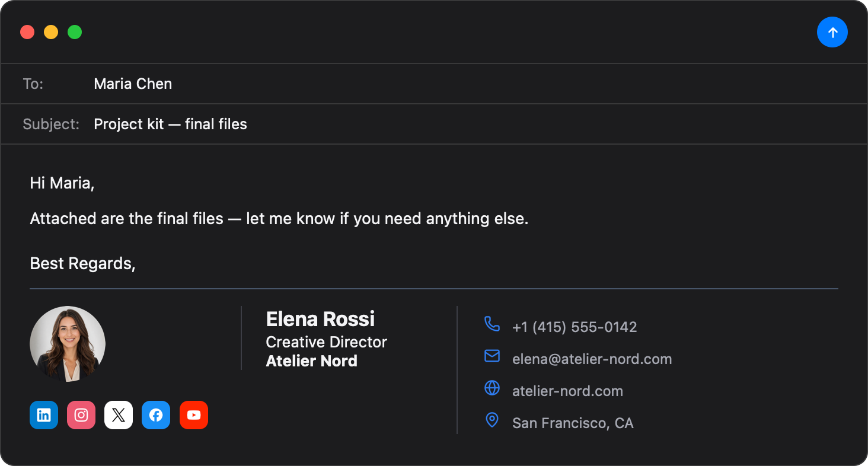Click the To field with Maria Chen
868x466 pixels.
[434, 84]
